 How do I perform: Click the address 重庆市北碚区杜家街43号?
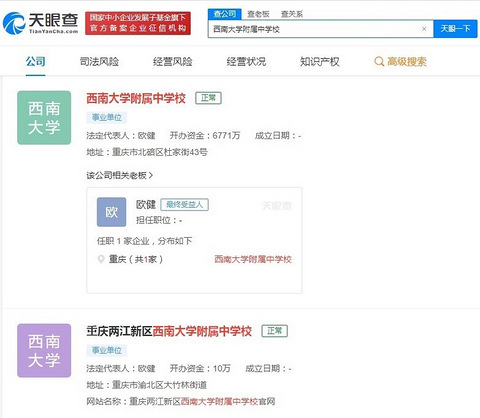click(x=159, y=152)
